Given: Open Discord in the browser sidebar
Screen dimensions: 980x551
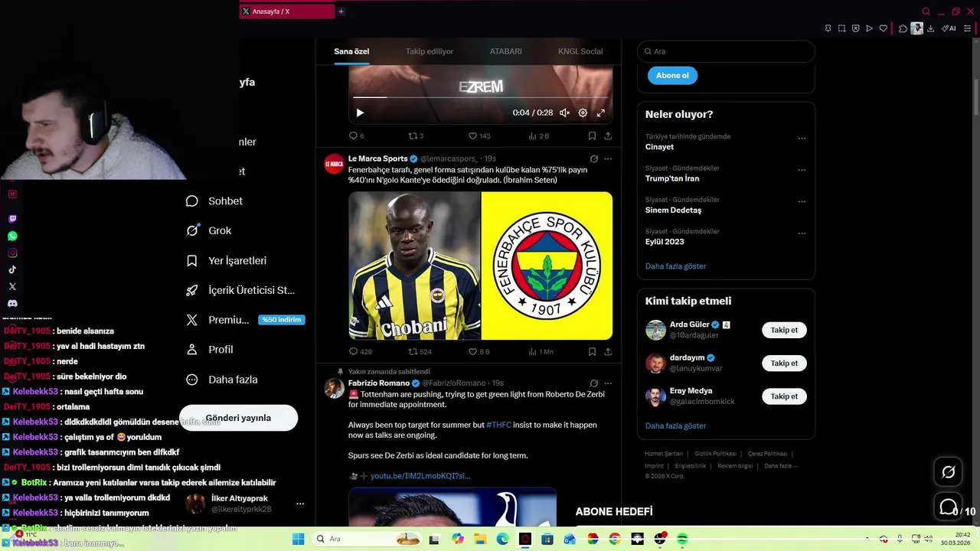Looking at the screenshot, I should [x=12, y=304].
